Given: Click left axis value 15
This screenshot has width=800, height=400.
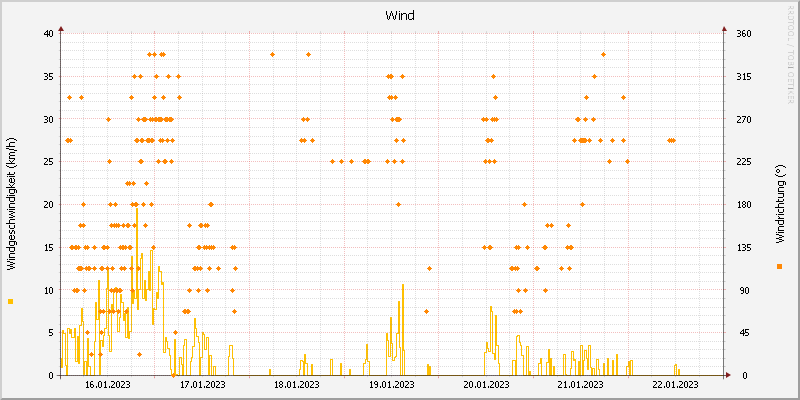Looking at the screenshot, I should (48, 247).
